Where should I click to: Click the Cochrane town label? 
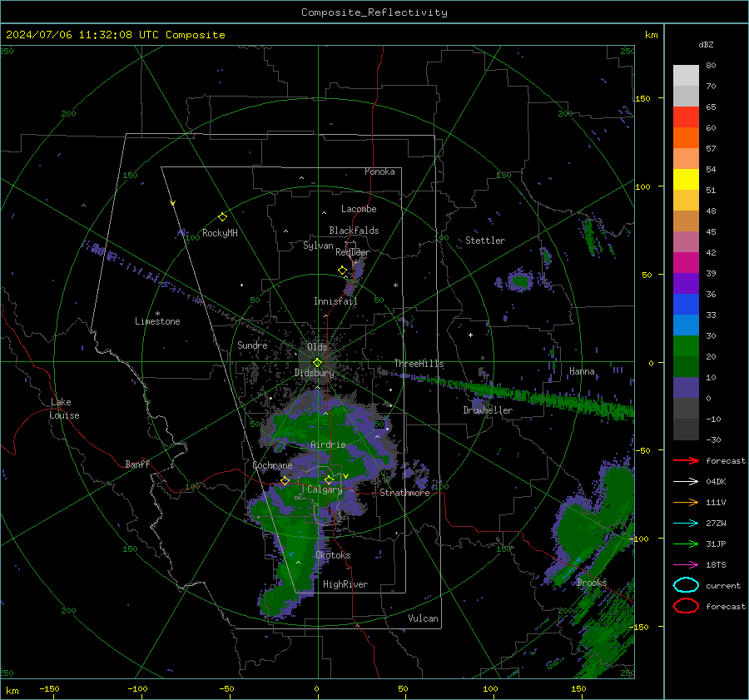(x=272, y=465)
